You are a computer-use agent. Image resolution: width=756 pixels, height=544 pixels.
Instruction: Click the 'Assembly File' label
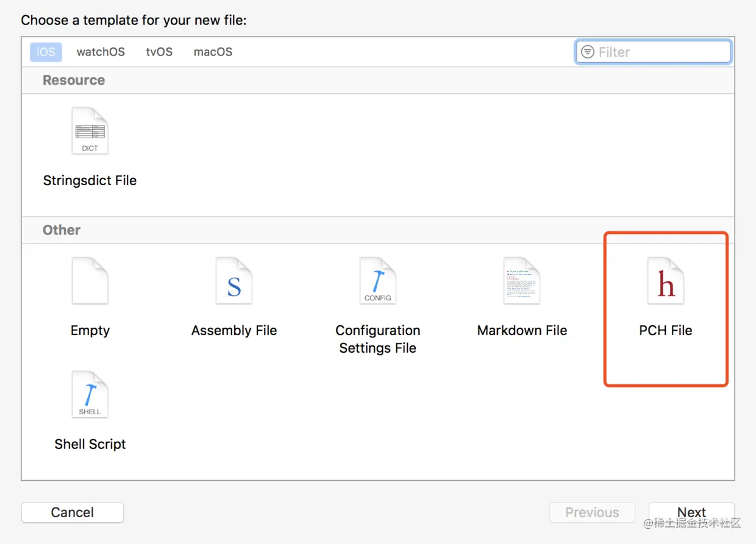234,330
